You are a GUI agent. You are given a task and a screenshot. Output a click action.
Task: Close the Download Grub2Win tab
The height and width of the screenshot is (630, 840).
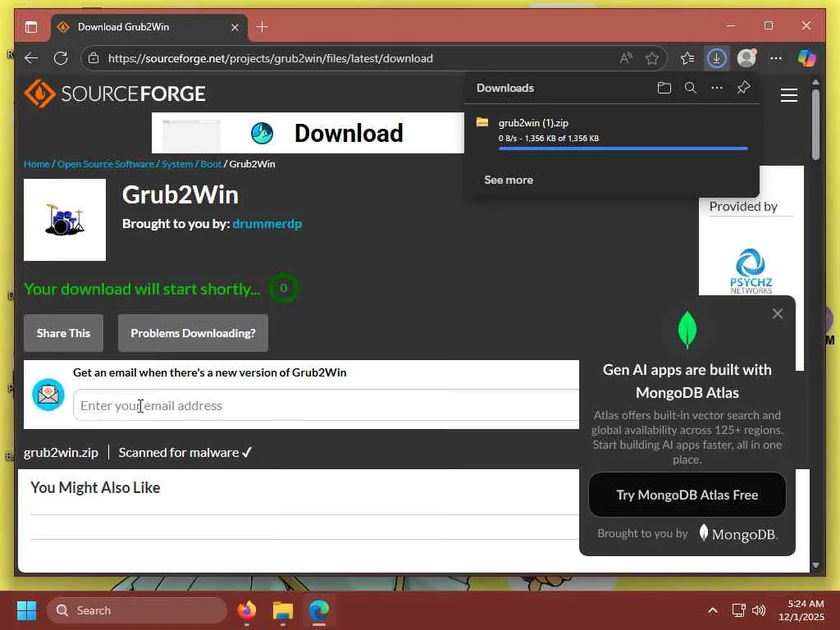[x=235, y=27]
